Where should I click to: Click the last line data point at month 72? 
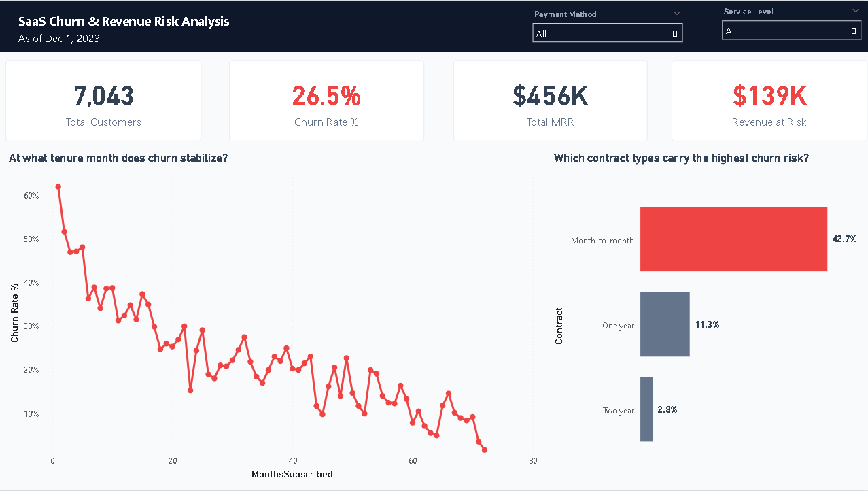(485, 450)
